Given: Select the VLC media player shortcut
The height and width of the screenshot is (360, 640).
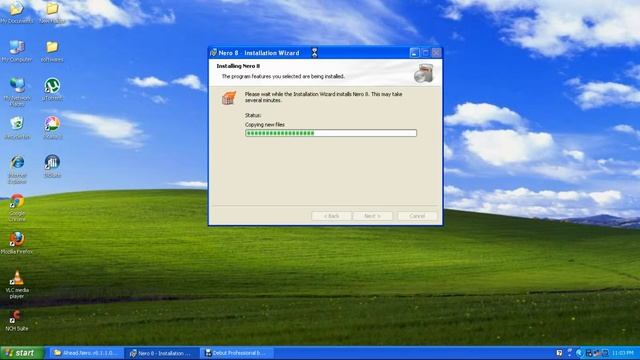Looking at the screenshot, I should click(x=17, y=284).
